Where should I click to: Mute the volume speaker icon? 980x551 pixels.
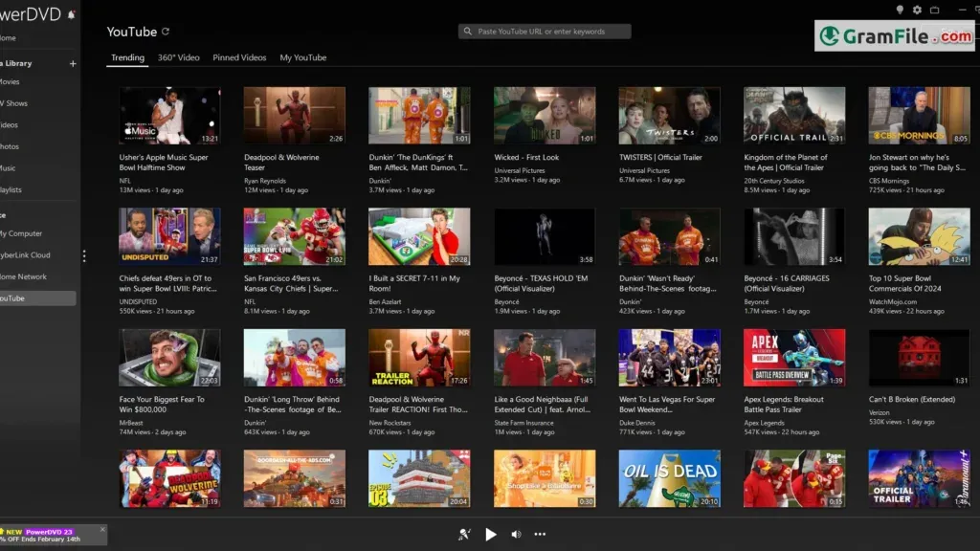[x=516, y=534]
